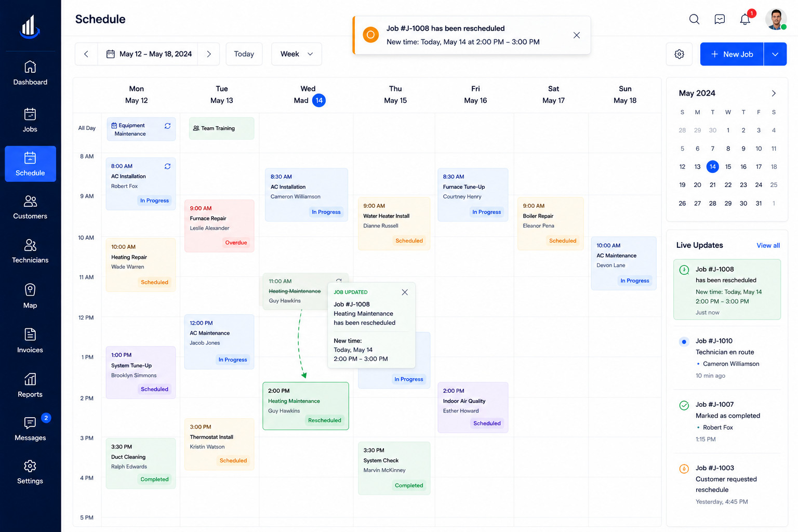Go to previous week arrow
Screen dimensions: 798x532
point(86,54)
